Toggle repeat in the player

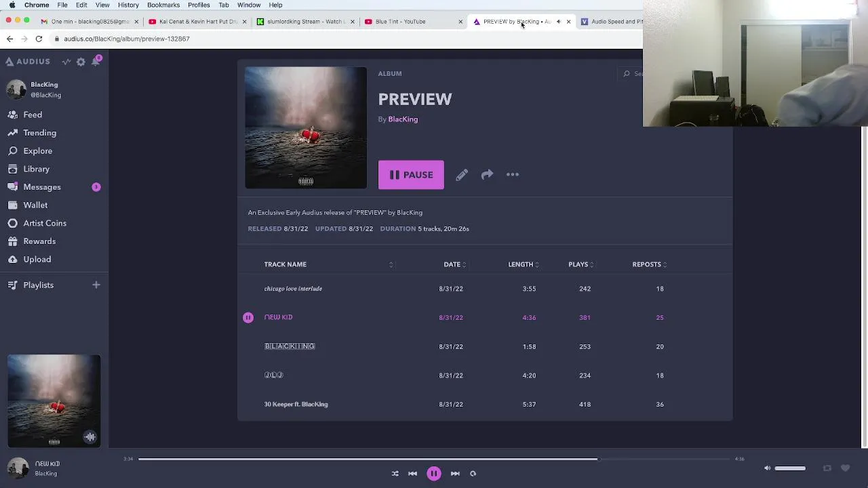[x=473, y=474]
